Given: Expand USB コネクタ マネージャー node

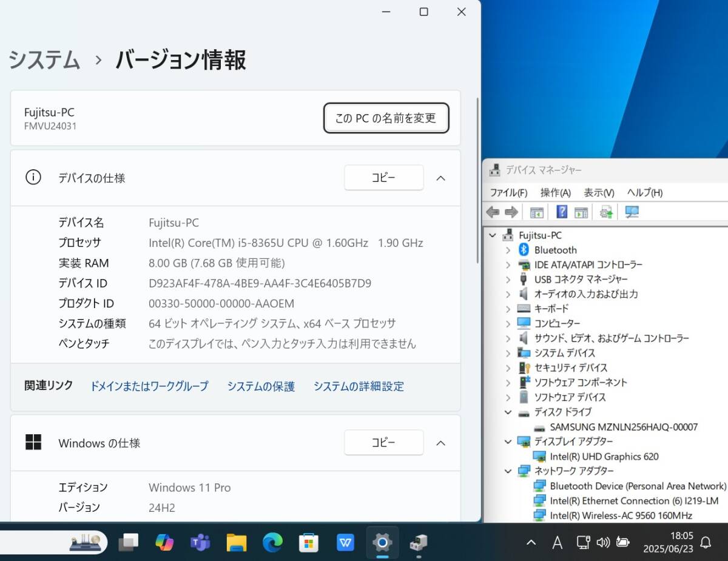Looking at the screenshot, I should point(508,279).
